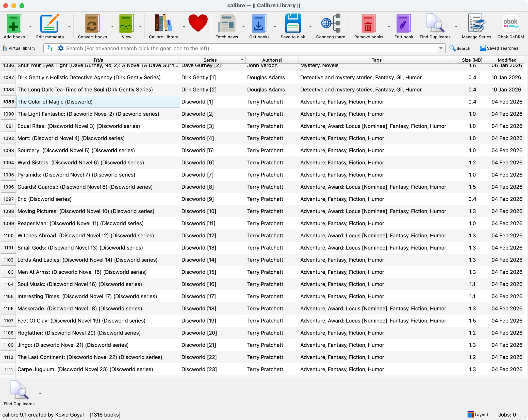
Task: Click the Connect/share icon
Action: point(331,24)
